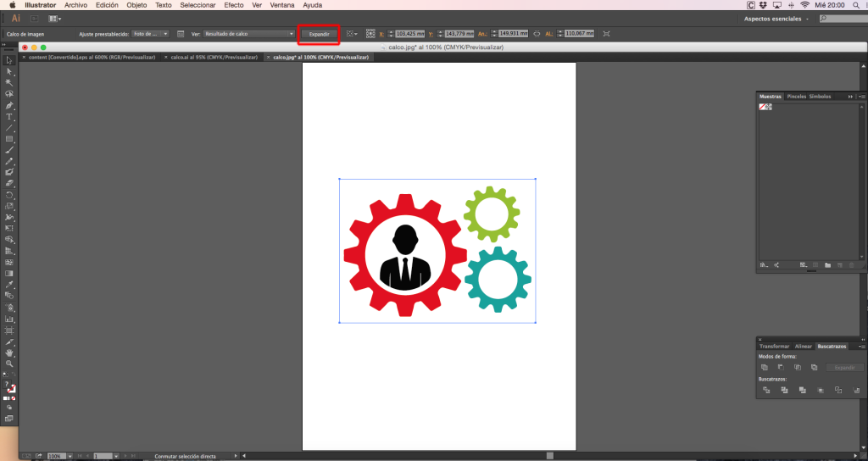Click the None/Registration swatch in Muestras

coord(765,107)
